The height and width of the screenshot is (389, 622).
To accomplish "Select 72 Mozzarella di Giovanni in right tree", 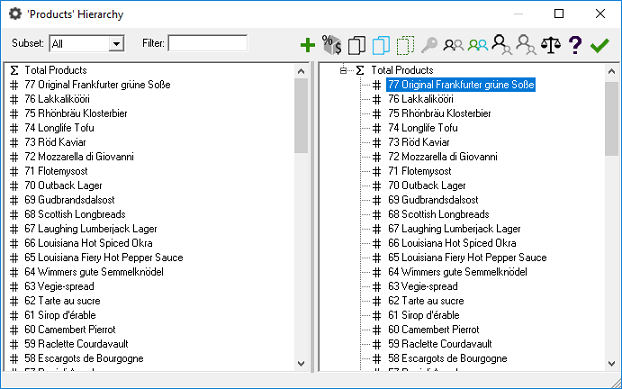I will pyautogui.click(x=443, y=157).
